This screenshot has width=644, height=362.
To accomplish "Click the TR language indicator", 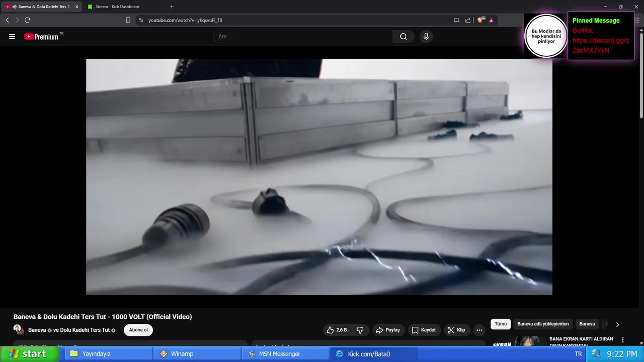I will [x=578, y=354].
